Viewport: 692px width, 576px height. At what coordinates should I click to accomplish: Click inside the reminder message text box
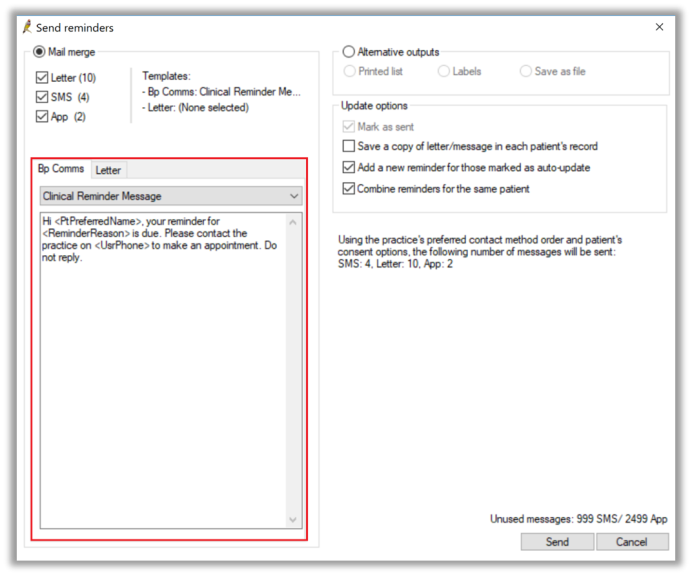(160, 370)
